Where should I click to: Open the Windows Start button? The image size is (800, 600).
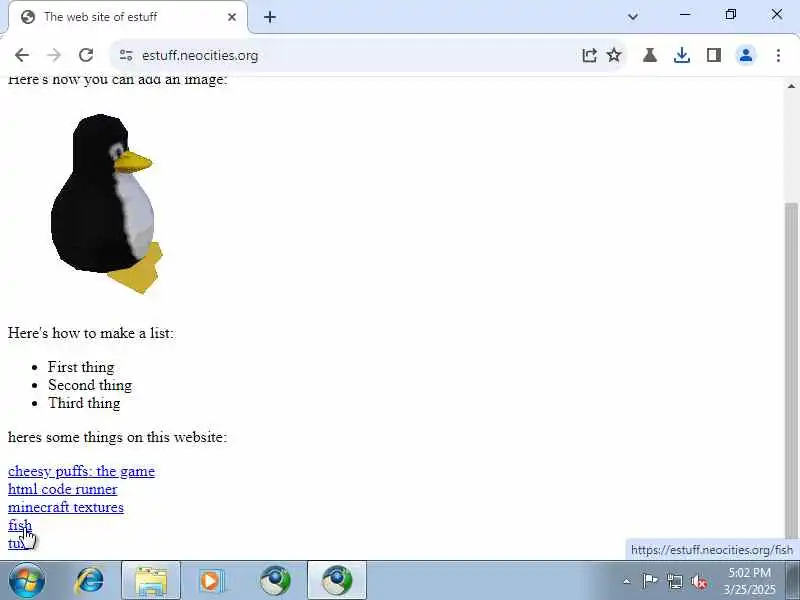tap(27, 581)
